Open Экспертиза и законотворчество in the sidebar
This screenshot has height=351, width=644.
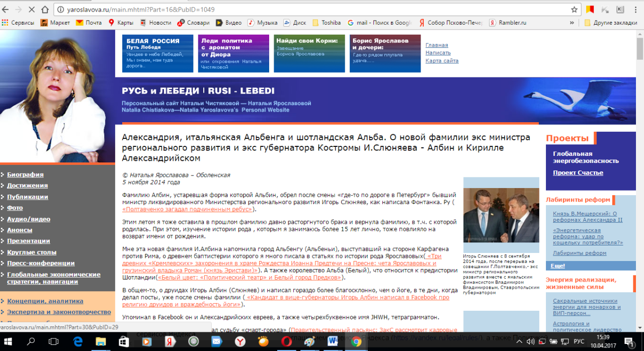click(x=59, y=312)
